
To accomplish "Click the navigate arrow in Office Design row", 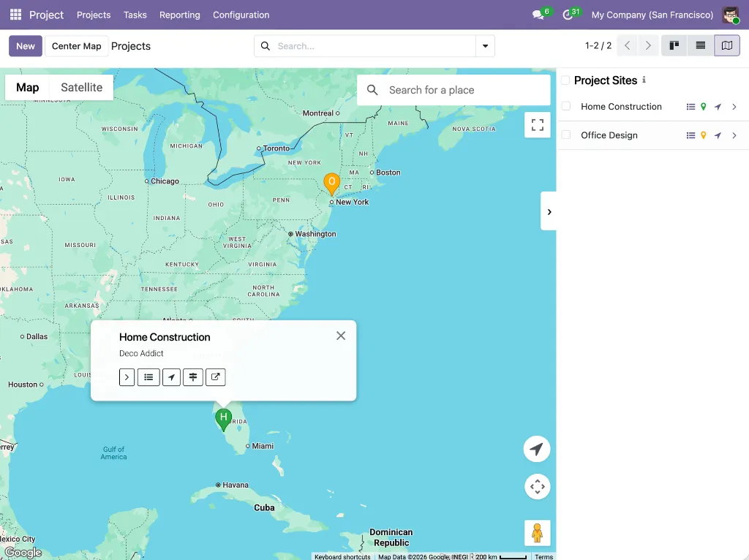I will [x=718, y=135].
